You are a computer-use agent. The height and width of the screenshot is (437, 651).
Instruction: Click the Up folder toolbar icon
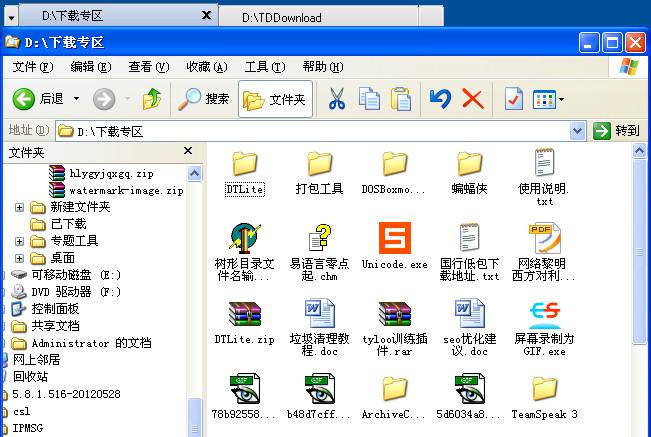(x=152, y=99)
